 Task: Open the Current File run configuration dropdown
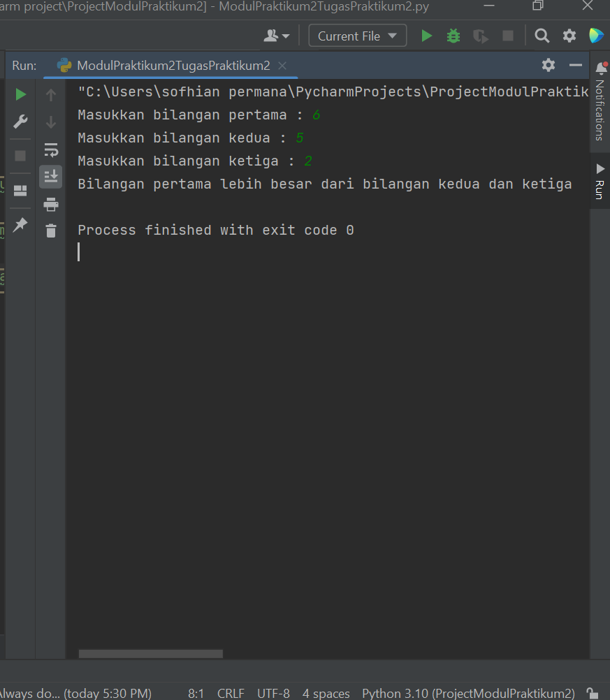(357, 36)
